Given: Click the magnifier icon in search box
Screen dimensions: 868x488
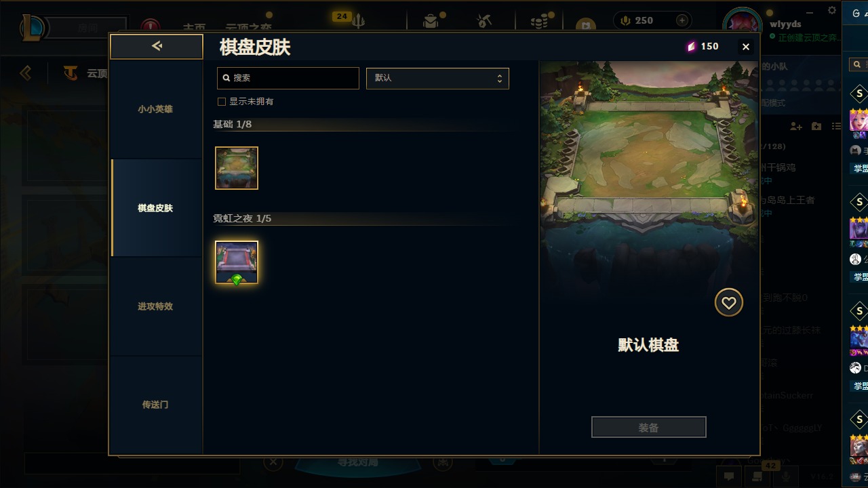Looking at the screenshot, I should [226, 78].
